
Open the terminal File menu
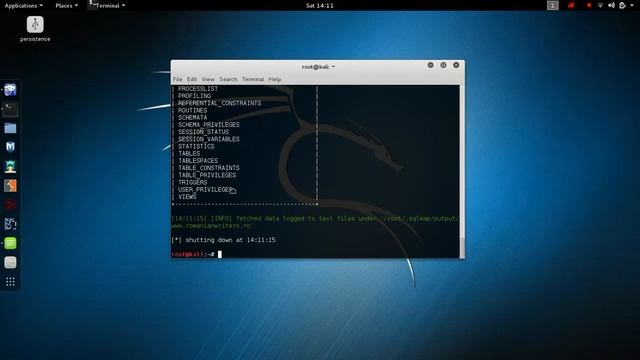coord(178,79)
